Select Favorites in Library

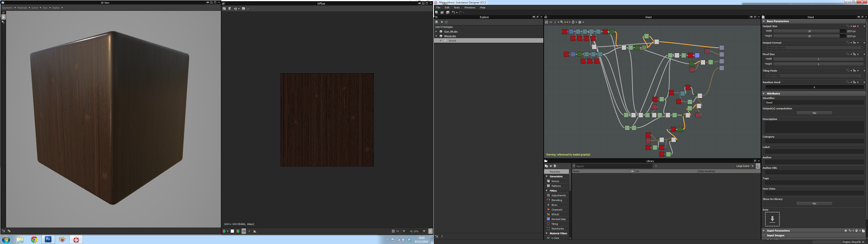[x=557, y=171]
